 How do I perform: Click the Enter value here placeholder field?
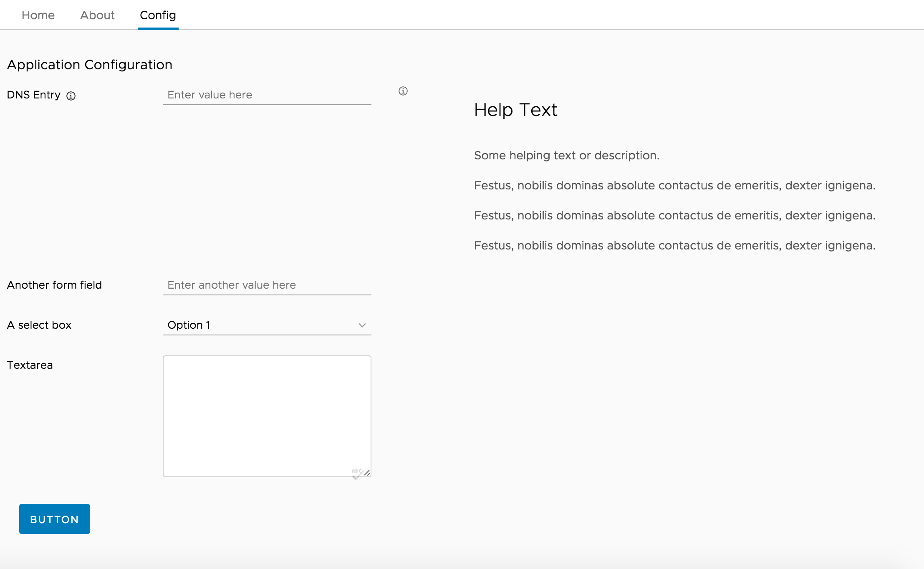click(x=267, y=95)
